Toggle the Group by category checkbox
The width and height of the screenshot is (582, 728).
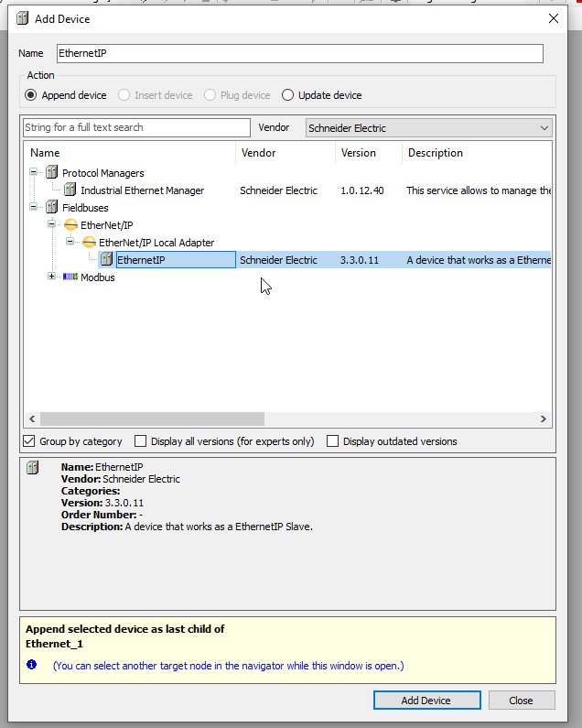28,441
